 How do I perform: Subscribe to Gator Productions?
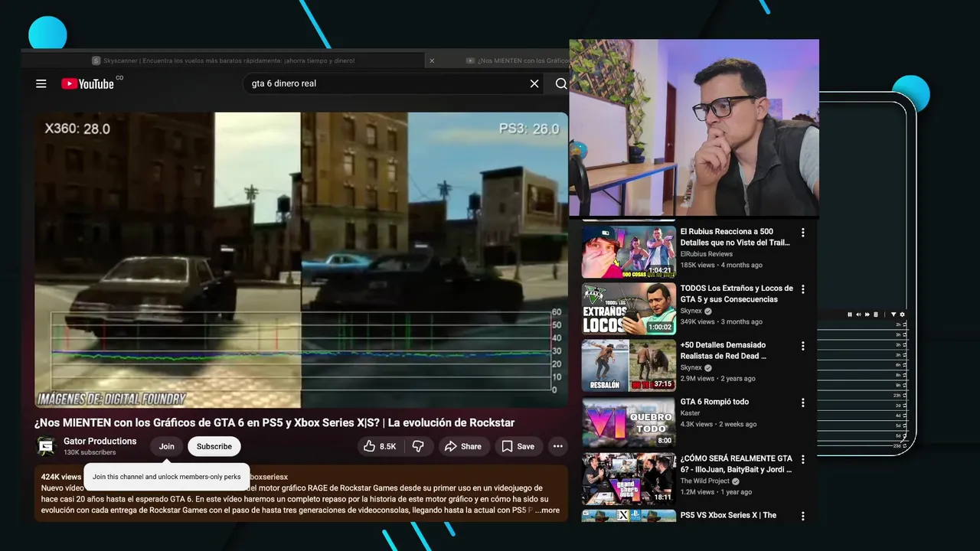(214, 446)
